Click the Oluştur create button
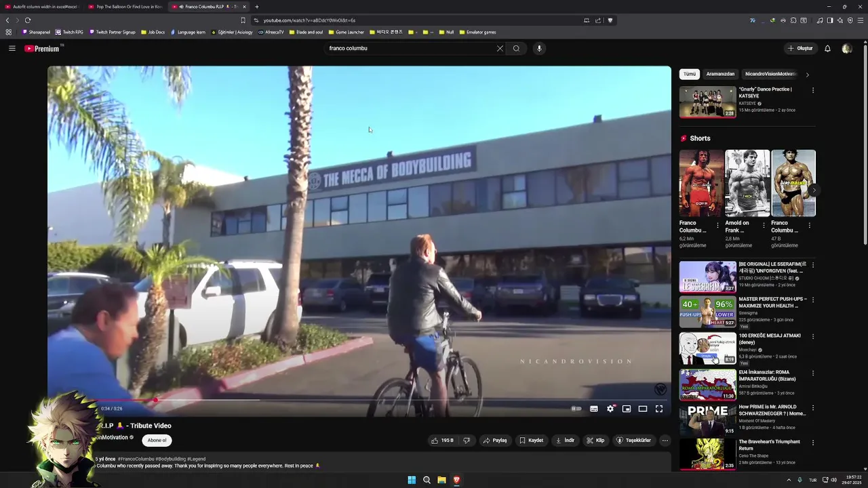The width and height of the screenshot is (868, 488). (800, 48)
